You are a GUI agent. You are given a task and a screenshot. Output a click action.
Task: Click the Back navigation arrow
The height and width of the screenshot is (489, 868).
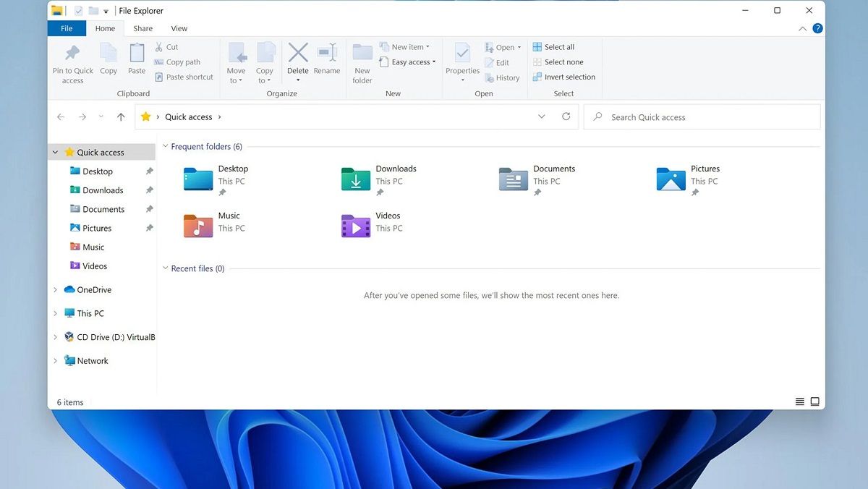tap(61, 117)
